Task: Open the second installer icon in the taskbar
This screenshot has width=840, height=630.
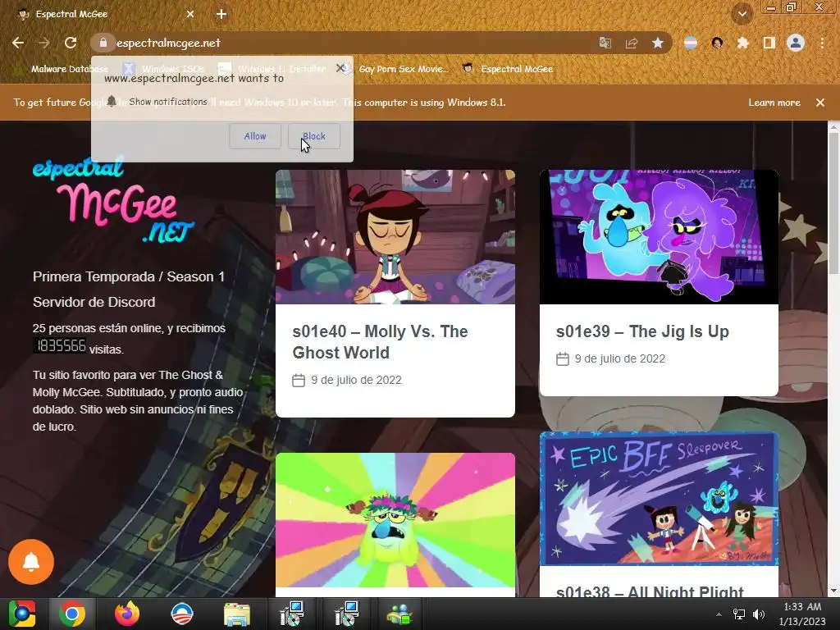Action: (x=346, y=614)
